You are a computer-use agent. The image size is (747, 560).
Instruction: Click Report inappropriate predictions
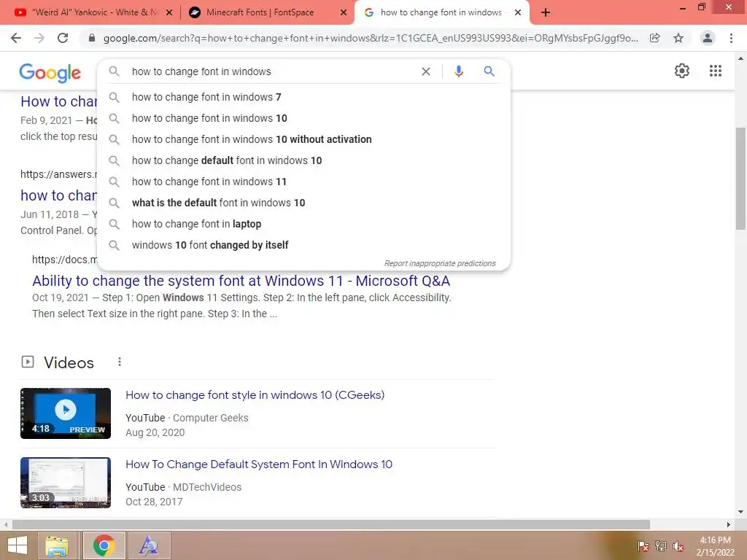[440, 263]
